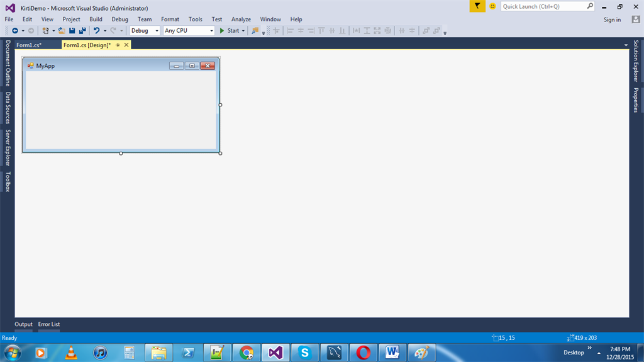This screenshot has width=644, height=362.
Task: Open the Window menu
Action: 270,20
